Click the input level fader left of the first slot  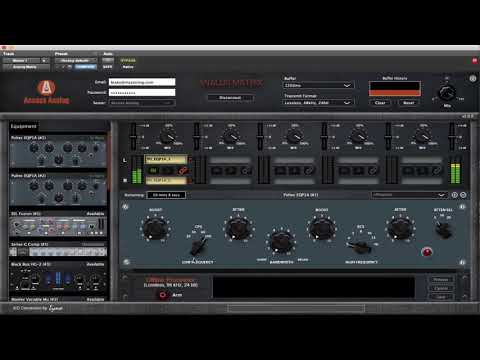pos(133,136)
